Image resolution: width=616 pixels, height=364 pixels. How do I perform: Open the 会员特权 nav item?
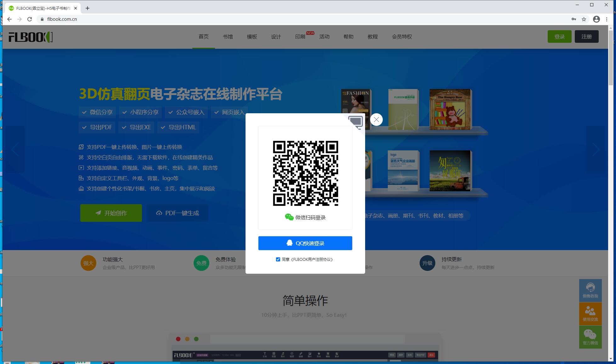click(402, 37)
